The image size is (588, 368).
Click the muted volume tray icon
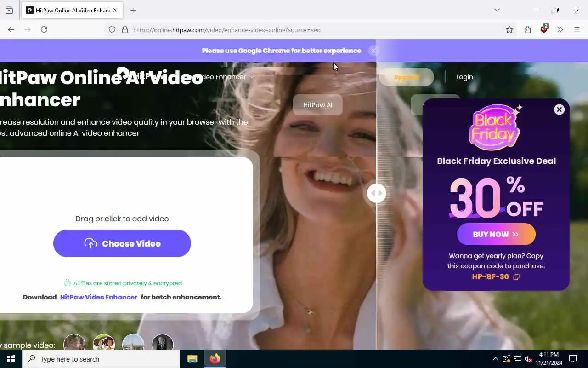pyautogui.click(x=529, y=359)
